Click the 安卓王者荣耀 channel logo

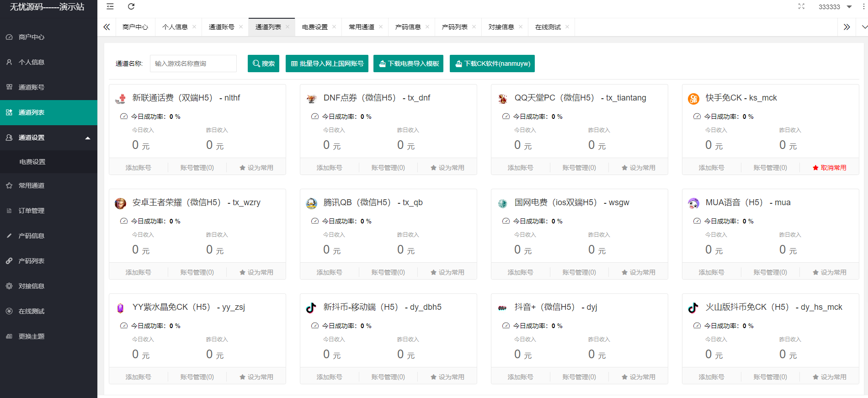tap(121, 203)
